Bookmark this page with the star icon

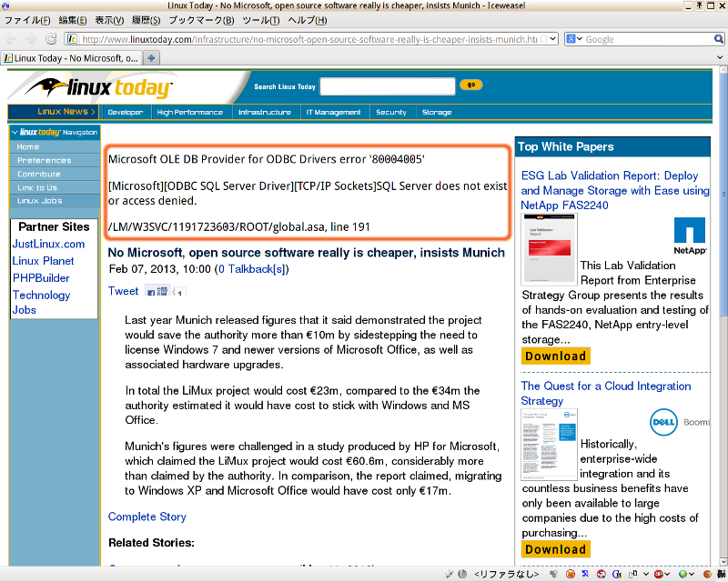[x=543, y=39]
